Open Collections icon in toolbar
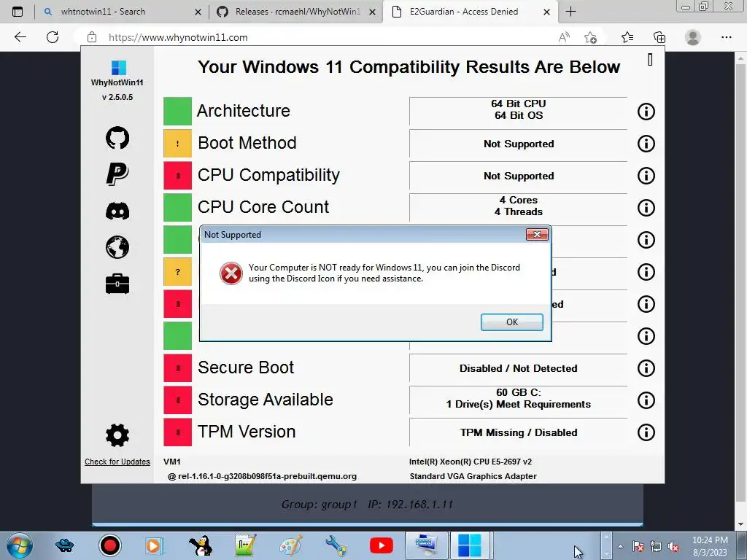The width and height of the screenshot is (747, 560). point(659,37)
